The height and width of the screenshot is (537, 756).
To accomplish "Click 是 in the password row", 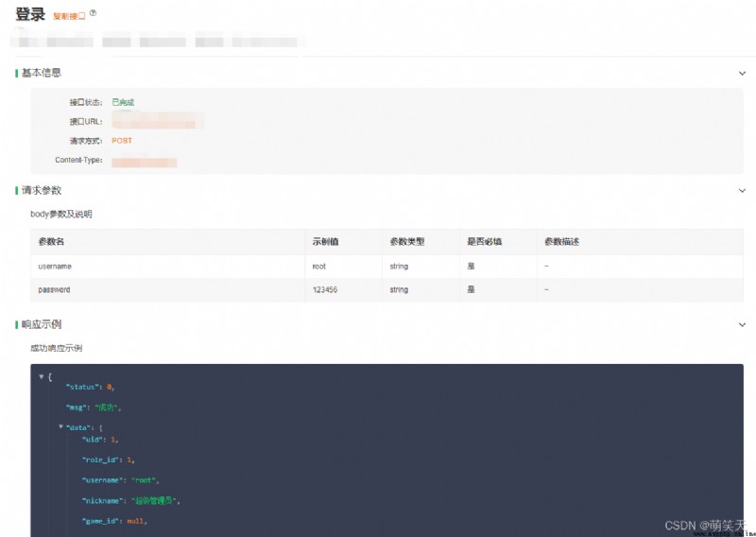I will pyautogui.click(x=471, y=289).
